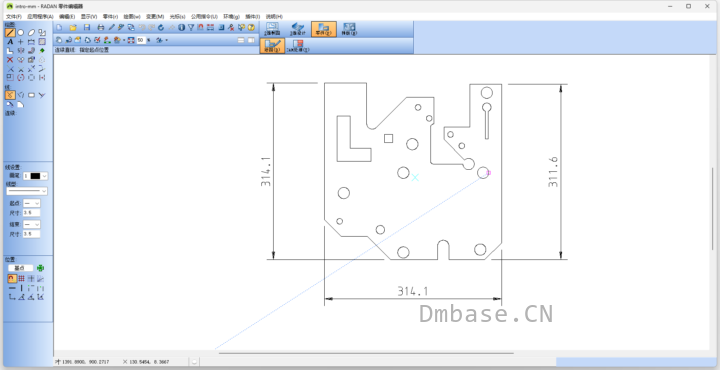
Task: Click the black pen color swatch
Action: pos(35,176)
